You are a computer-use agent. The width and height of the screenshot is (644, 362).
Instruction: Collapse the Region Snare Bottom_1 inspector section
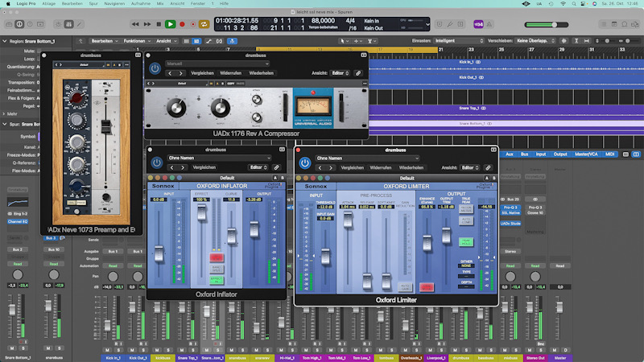5,42
